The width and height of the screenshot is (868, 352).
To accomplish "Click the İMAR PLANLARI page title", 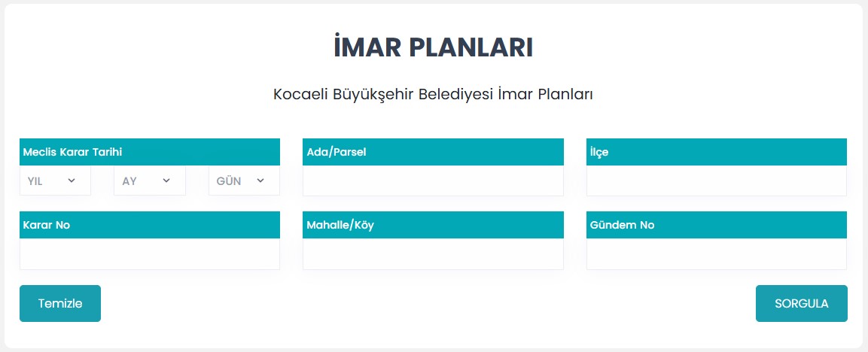I will [434, 47].
